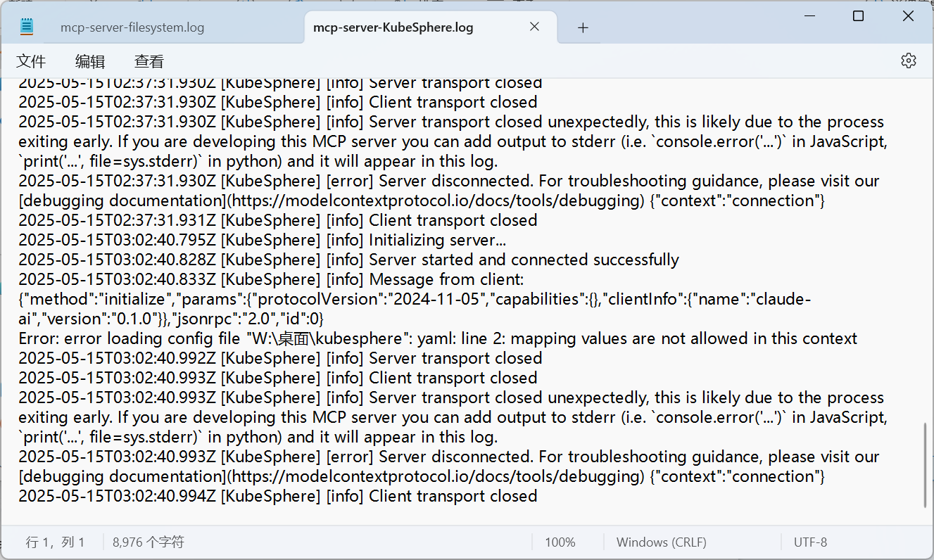Click the Windows (CRLF) line ending indicator

[662, 542]
